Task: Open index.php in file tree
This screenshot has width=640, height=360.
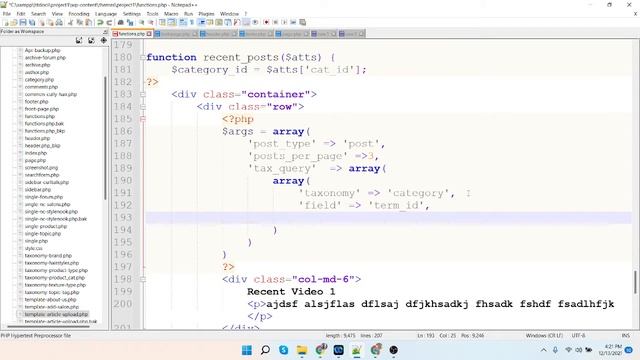Action: (x=36, y=153)
